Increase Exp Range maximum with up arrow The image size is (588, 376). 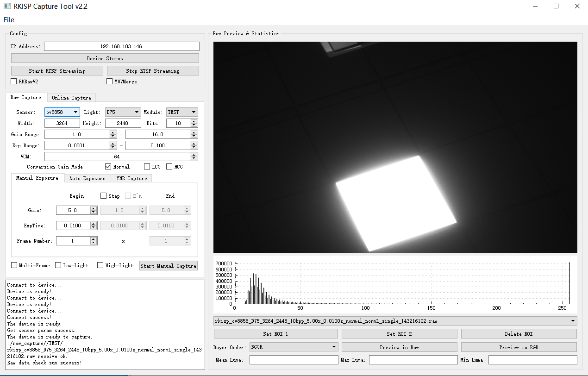click(194, 144)
